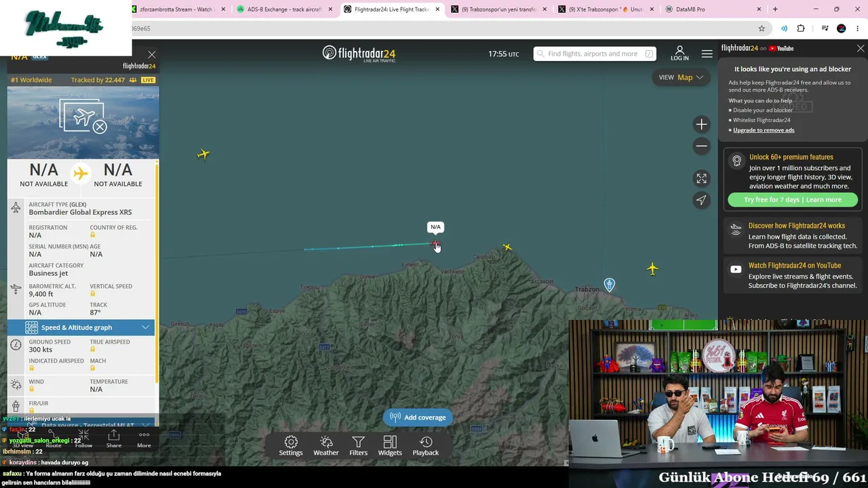
Task: Click the N/A flight label on map
Action: [435, 227]
